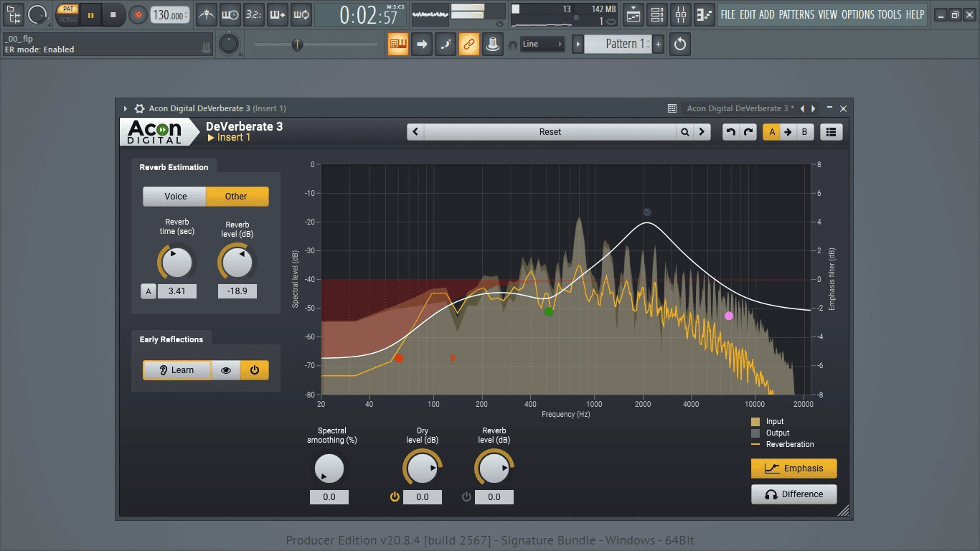Image resolution: width=980 pixels, height=551 pixels.
Task: Select the A settings slot
Action: tap(771, 132)
